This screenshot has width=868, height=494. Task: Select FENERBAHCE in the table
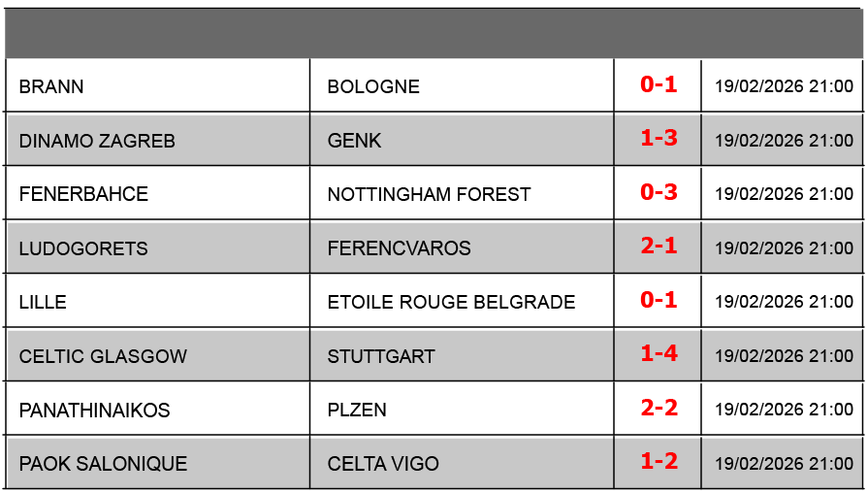click(83, 194)
